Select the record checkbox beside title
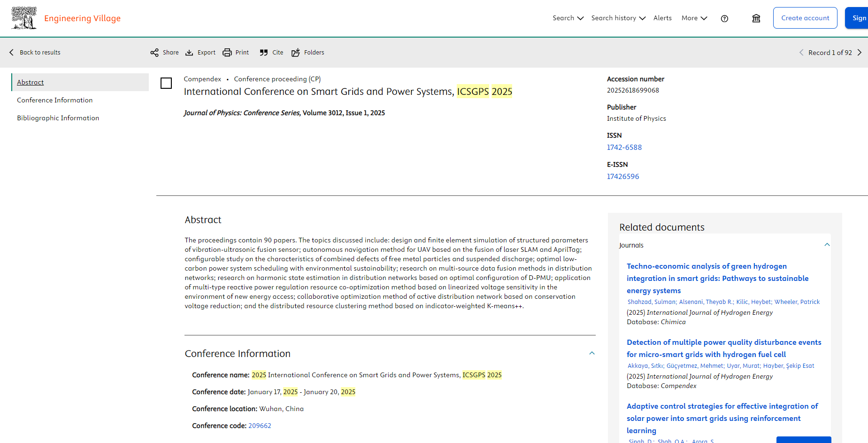The image size is (868, 443). 166,83
